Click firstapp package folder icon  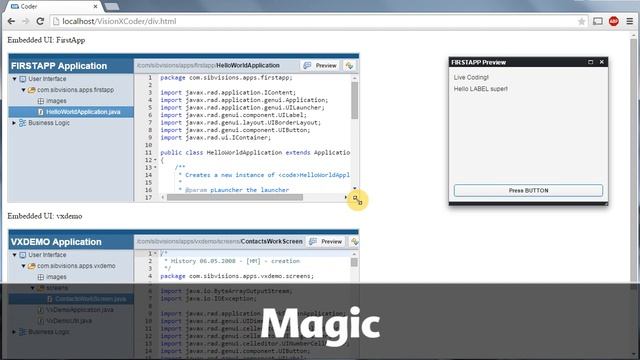point(31,90)
